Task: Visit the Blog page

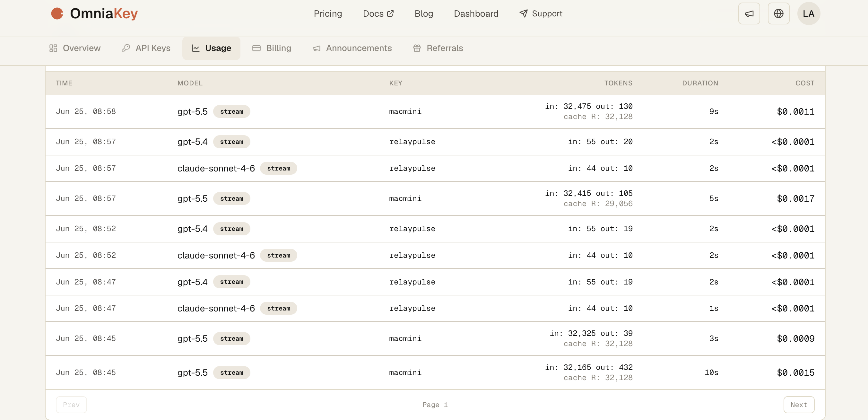Action: [423, 13]
